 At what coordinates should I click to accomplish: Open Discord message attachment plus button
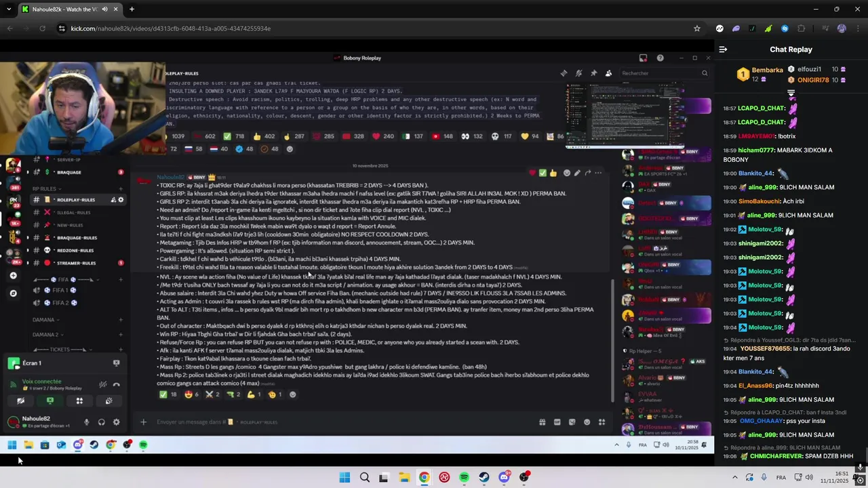(143, 422)
